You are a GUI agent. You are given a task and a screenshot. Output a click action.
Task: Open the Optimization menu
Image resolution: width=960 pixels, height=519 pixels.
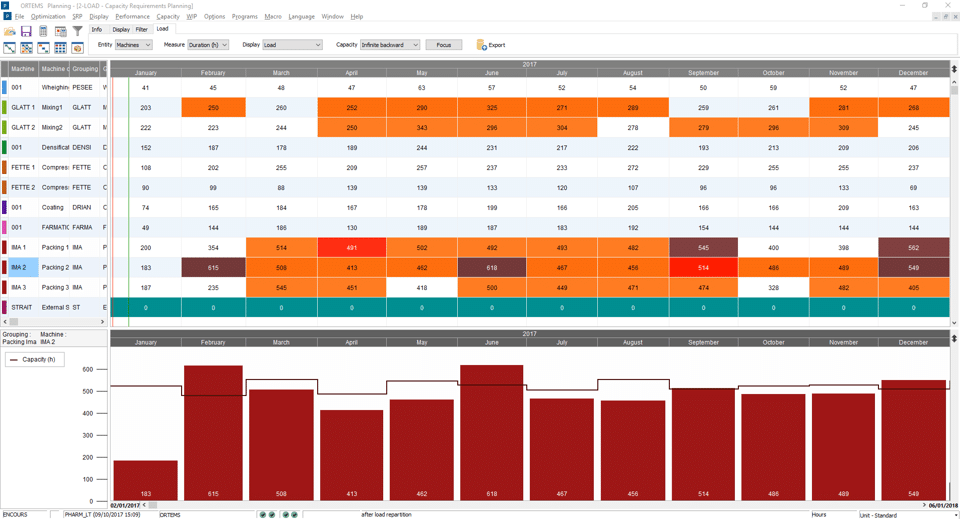point(48,17)
